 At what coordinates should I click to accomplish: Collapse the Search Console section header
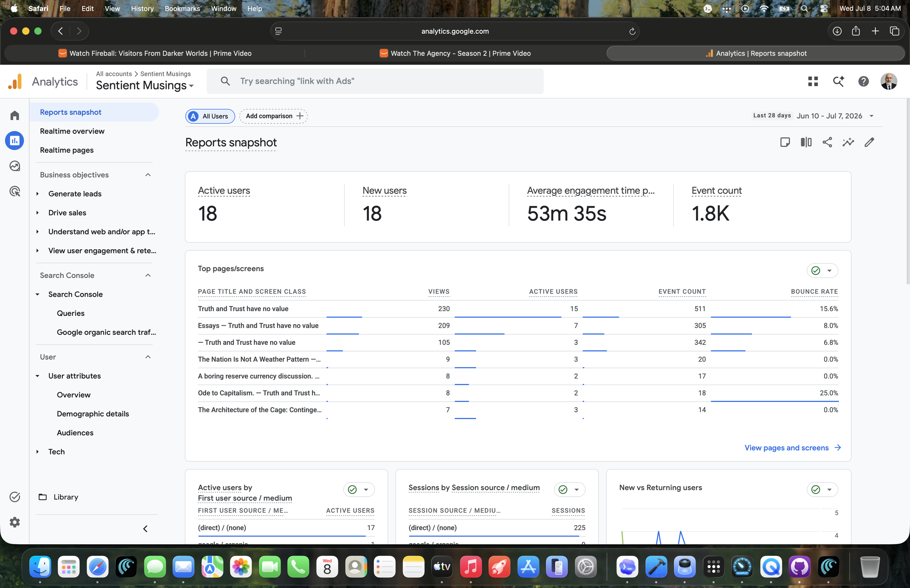pos(148,275)
